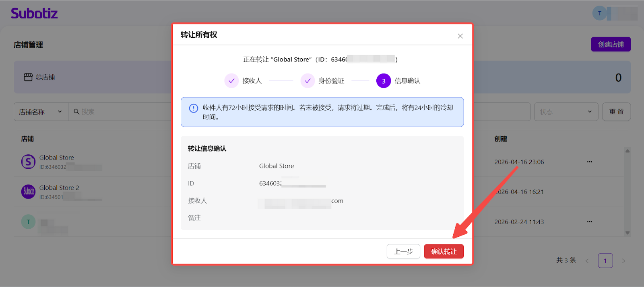The width and height of the screenshot is (644, 287).
Task: Close the transfer ownership dialog
Action: (x=460, y=36)
